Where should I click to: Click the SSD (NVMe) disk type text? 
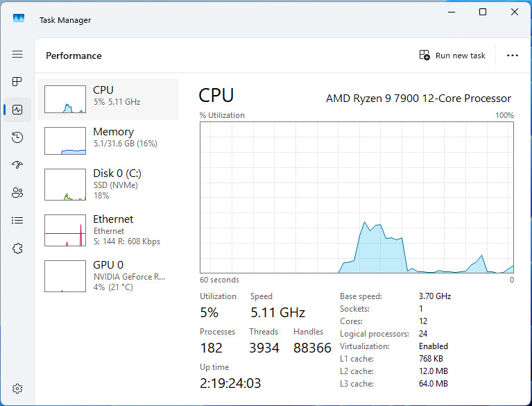[116, 185]
